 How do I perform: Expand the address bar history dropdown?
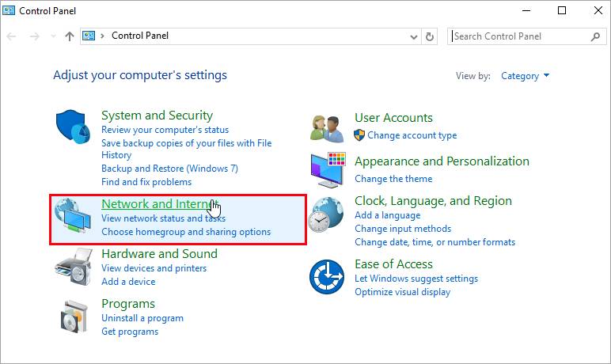[x=413, y=36]
